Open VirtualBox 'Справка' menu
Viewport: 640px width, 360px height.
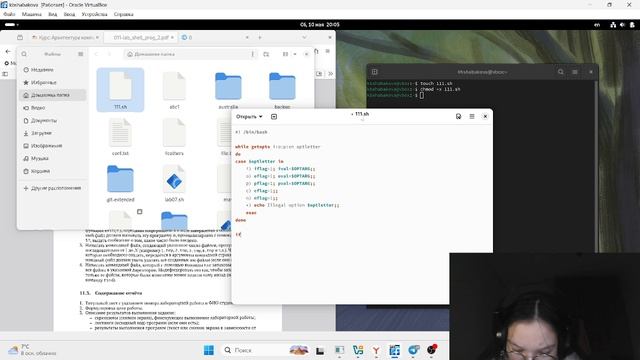point(124,14)
